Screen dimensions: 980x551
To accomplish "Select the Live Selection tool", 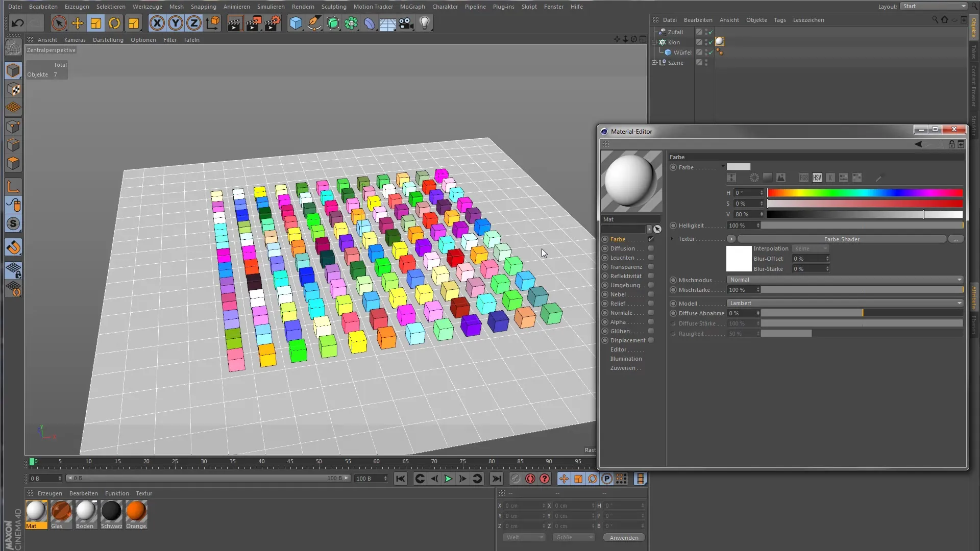I will coord(59,23).
